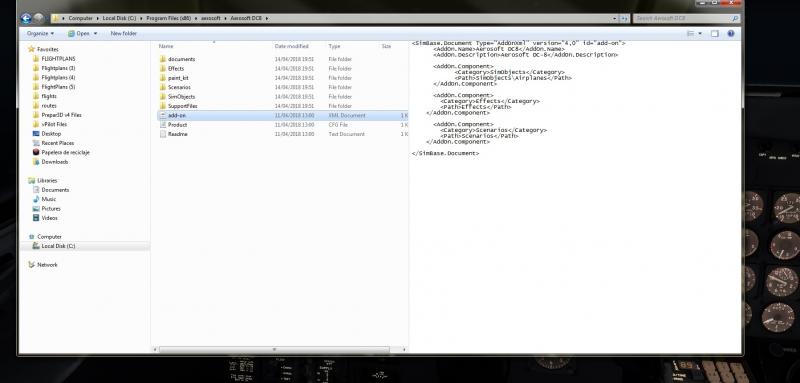Screen dimensions: 800x383
Task: Click the scrollbar's right arrow
Action: click(405, 349)
